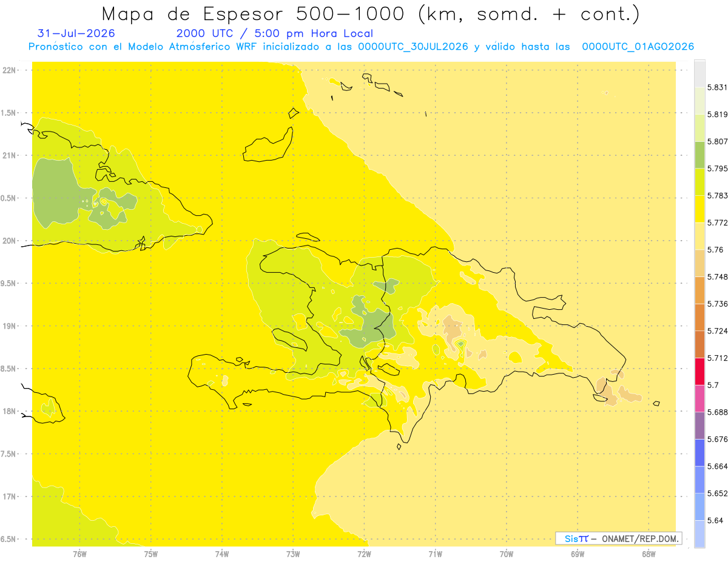Select the colorbar value 5.807

point(717,141)
